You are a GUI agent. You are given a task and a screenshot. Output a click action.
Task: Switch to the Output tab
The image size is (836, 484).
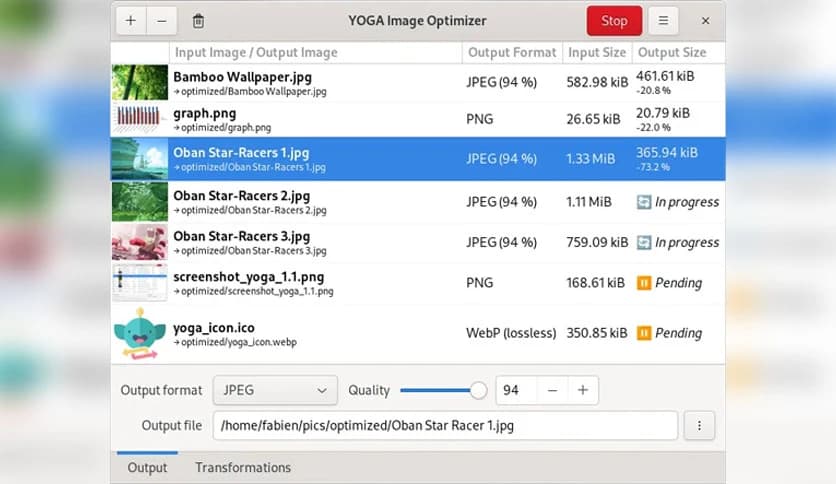coord(147,467)
